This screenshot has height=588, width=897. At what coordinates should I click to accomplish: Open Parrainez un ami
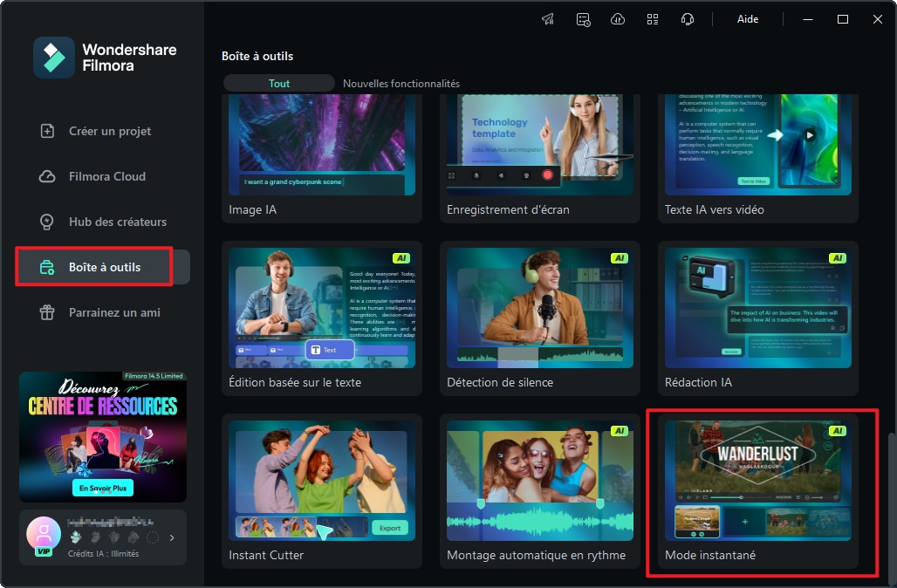point(103,312)
